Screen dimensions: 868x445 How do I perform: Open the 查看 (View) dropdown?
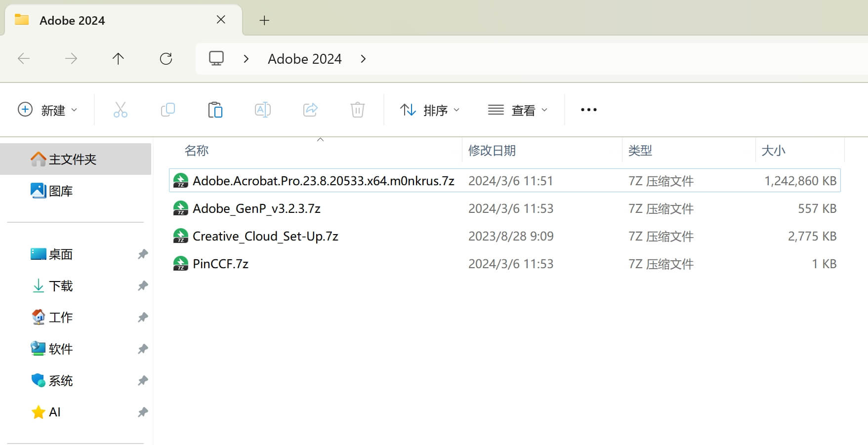point(518,110)
